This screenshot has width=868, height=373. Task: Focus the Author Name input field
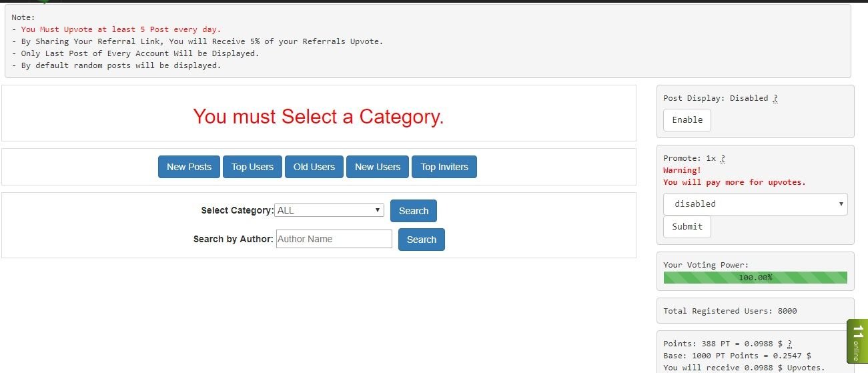click(x=334, y=239)
